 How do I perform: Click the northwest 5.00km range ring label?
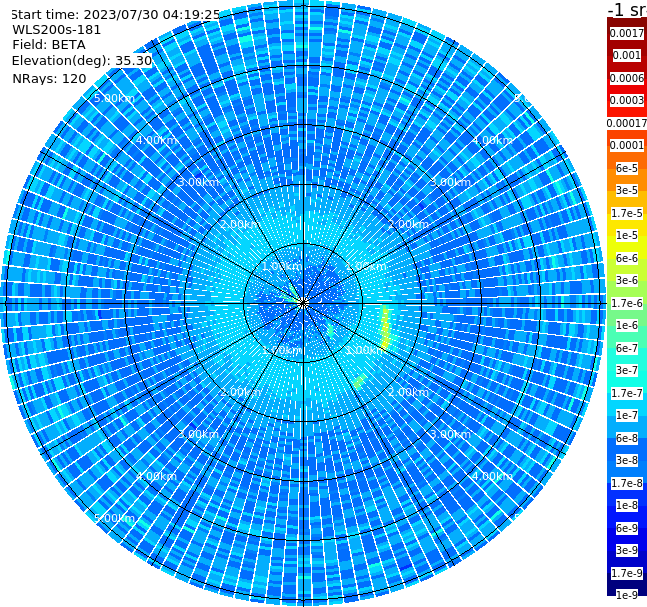coord(114,98)
